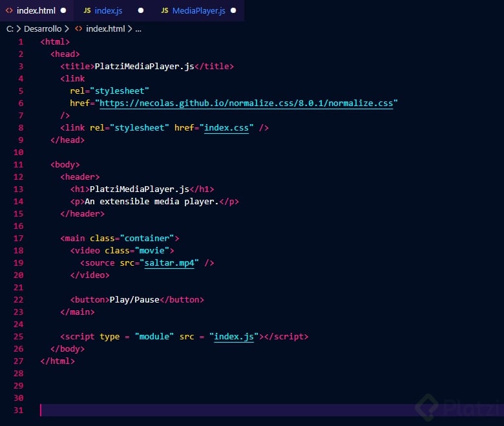Click the closing html tag
The image size is (504, 426).
click(x=58, y=361)
